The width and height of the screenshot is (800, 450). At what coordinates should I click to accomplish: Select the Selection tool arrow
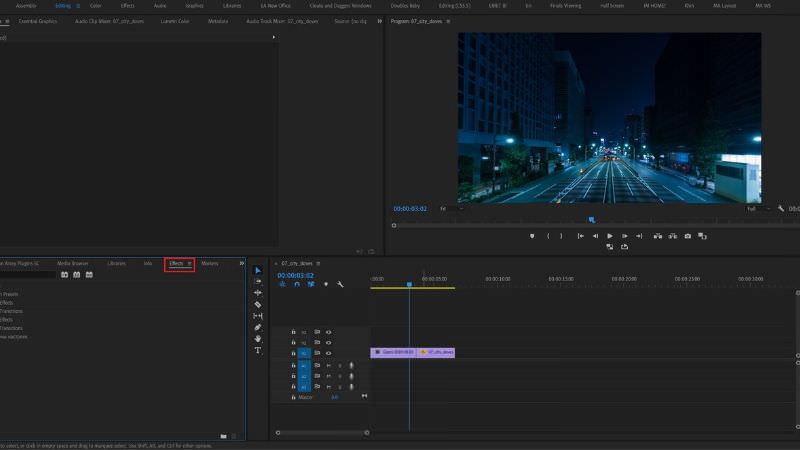[258, 270]
